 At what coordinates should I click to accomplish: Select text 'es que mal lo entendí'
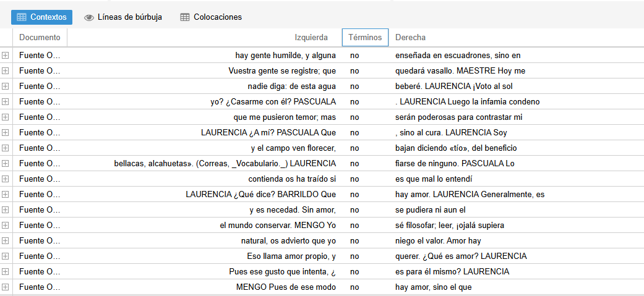click(435, 179)
